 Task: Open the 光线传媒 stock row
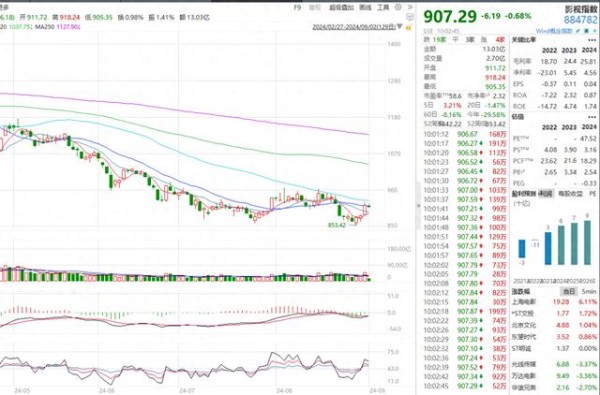[x=554, y=364]
